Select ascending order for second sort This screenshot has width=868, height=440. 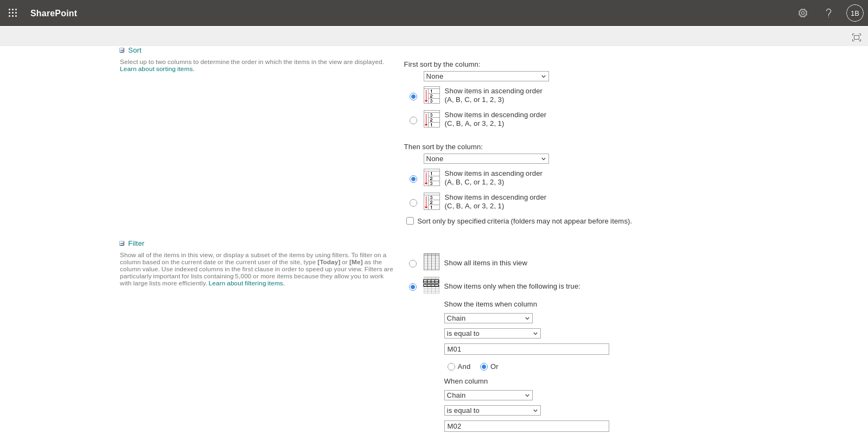click(x=413, y=179)
